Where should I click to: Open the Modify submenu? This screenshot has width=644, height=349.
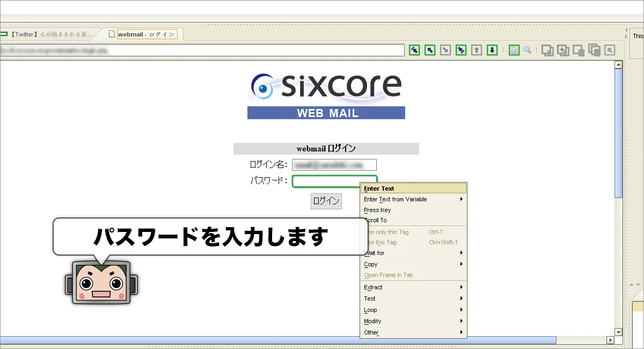(x=413, y=321)
